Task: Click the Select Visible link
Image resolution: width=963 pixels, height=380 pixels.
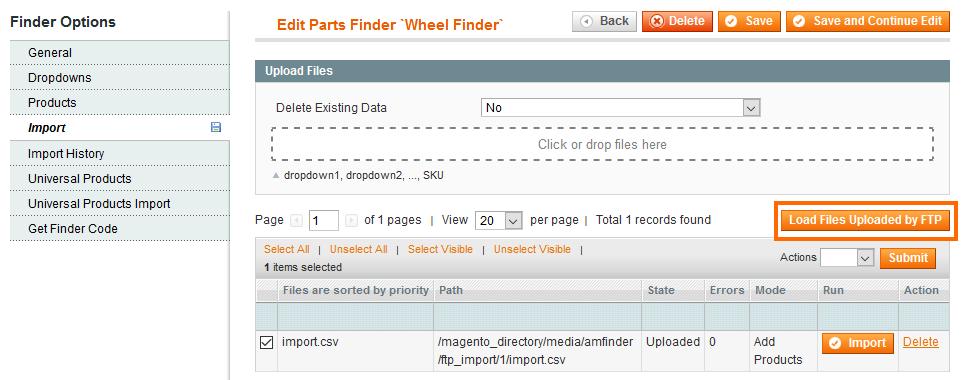Action: pyautogui.click(x=440, y=249)
